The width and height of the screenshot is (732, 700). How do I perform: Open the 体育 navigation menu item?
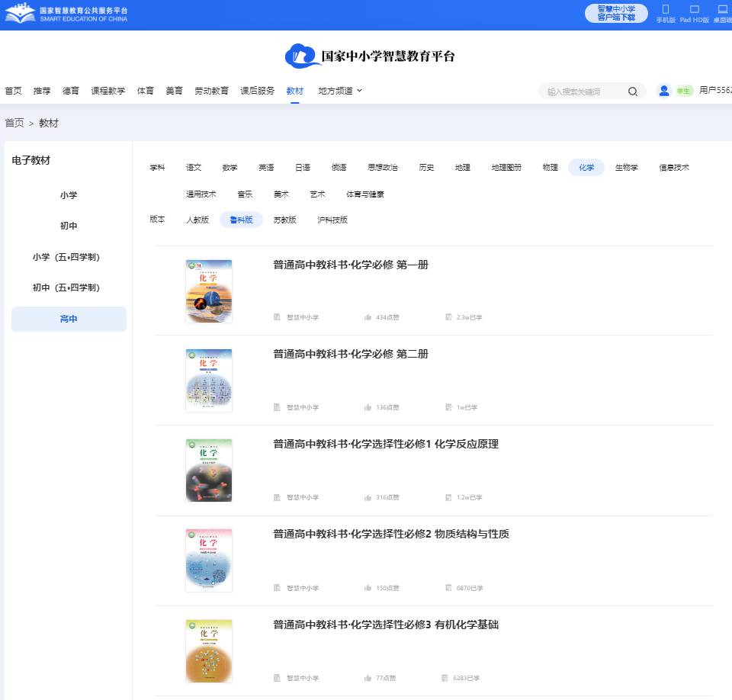pos(145,90)
